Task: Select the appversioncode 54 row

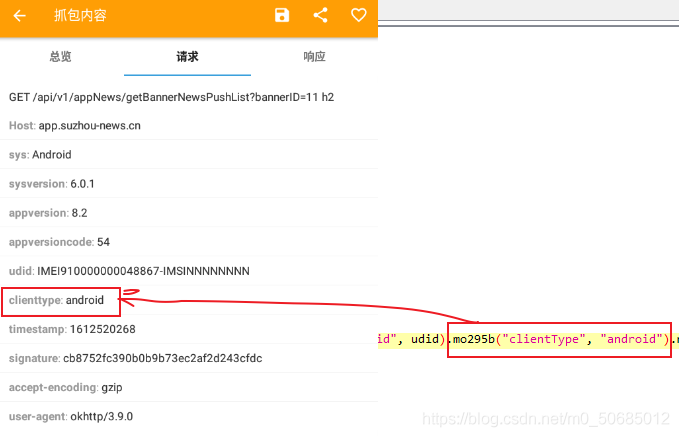Action: point(189,242)
